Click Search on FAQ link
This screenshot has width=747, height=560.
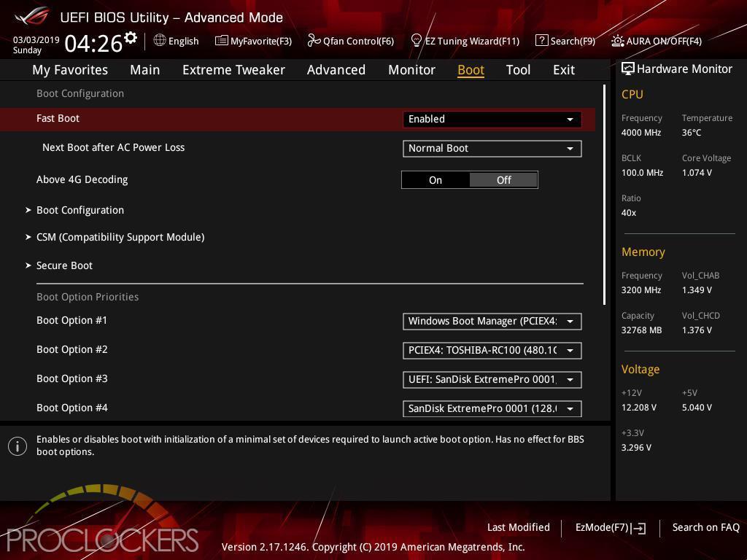(705, 527)
